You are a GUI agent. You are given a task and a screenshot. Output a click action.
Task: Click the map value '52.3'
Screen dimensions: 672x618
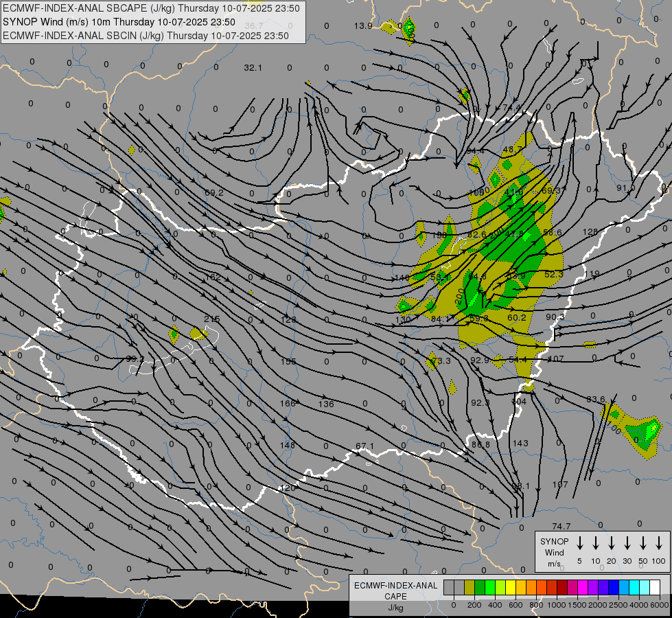[x=554, y=274]
